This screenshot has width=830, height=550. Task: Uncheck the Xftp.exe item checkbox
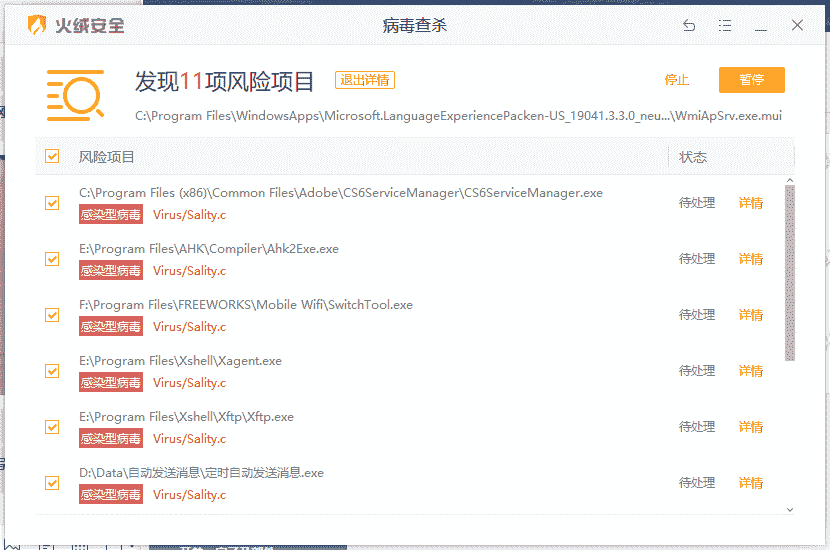pyautogui.click(x=52, y=427)
